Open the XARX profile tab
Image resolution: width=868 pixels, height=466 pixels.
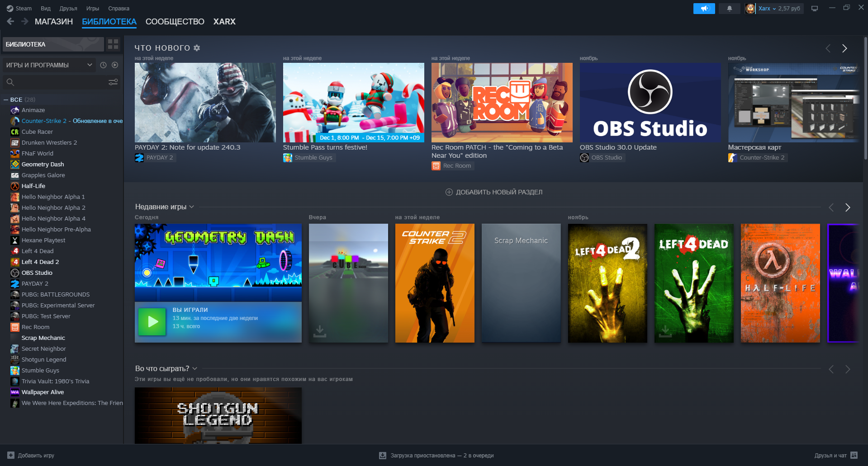[x=224, y=22]
